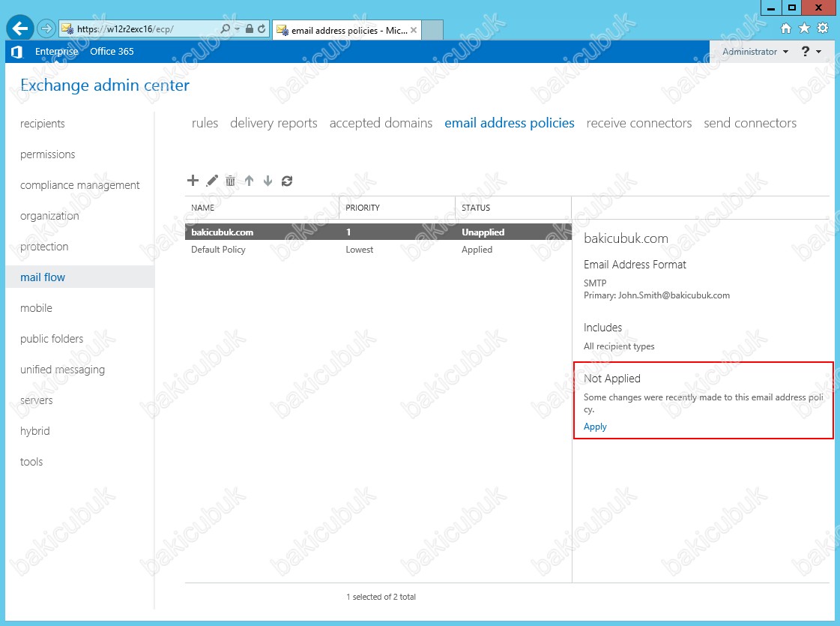Select the bakicubuk.com policy row
This screenshot has width=840, height=626.
coord(378,232)
